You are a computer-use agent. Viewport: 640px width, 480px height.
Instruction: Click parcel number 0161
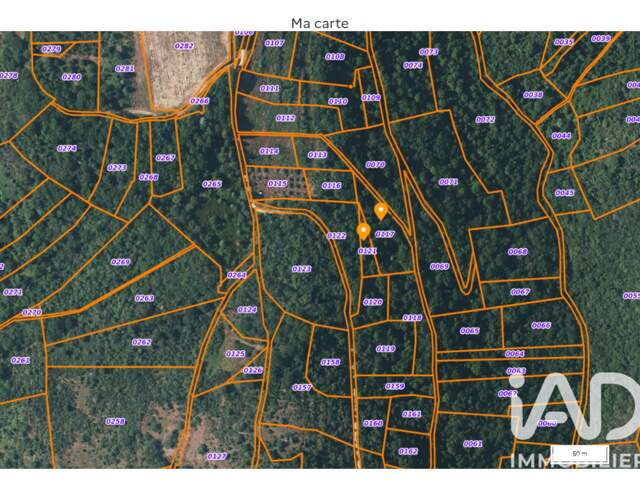(411, 414)
